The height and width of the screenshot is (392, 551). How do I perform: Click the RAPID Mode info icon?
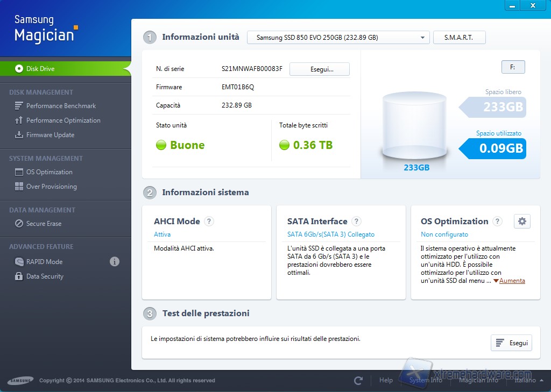114,261
